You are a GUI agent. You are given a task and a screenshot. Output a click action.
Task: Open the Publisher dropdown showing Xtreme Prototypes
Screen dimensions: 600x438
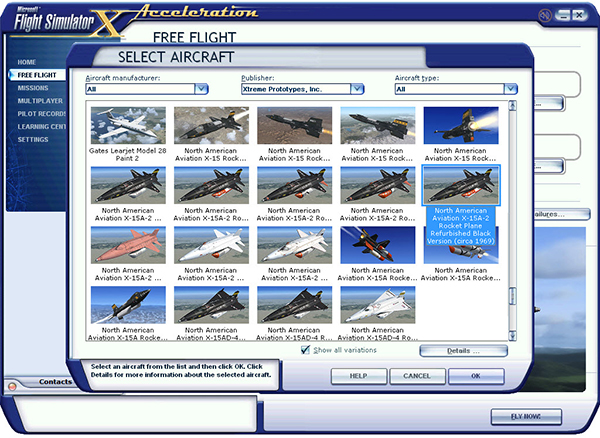point(357,89)
